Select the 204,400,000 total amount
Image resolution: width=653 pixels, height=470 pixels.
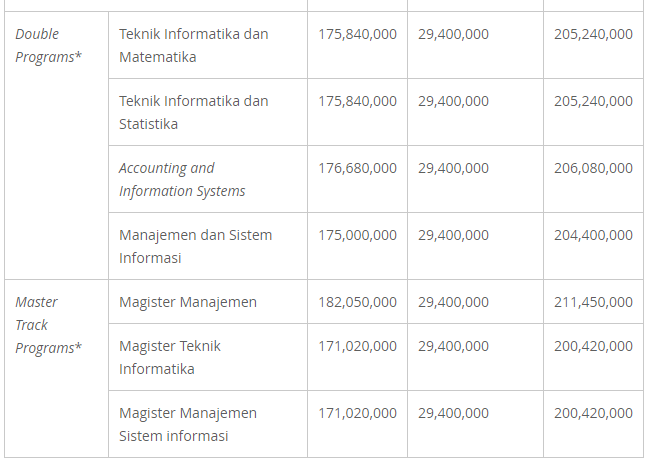click(x=593, y=235)
